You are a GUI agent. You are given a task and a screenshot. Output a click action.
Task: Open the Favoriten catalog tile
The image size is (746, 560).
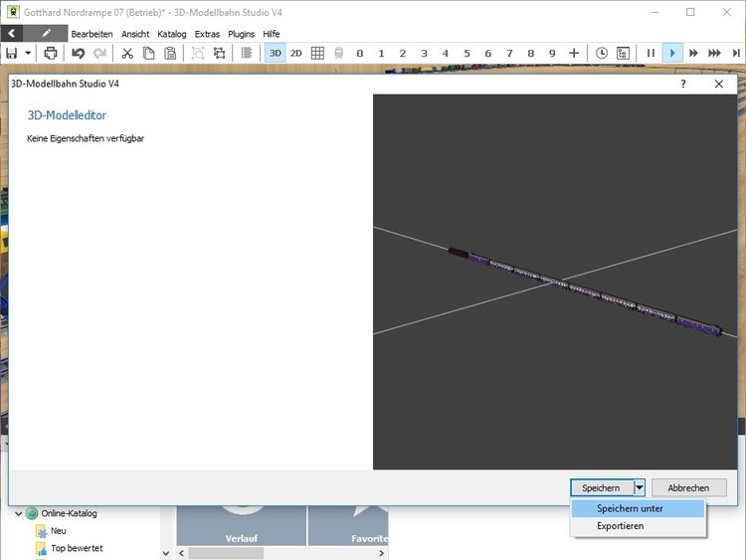click(x=348, y=525)
